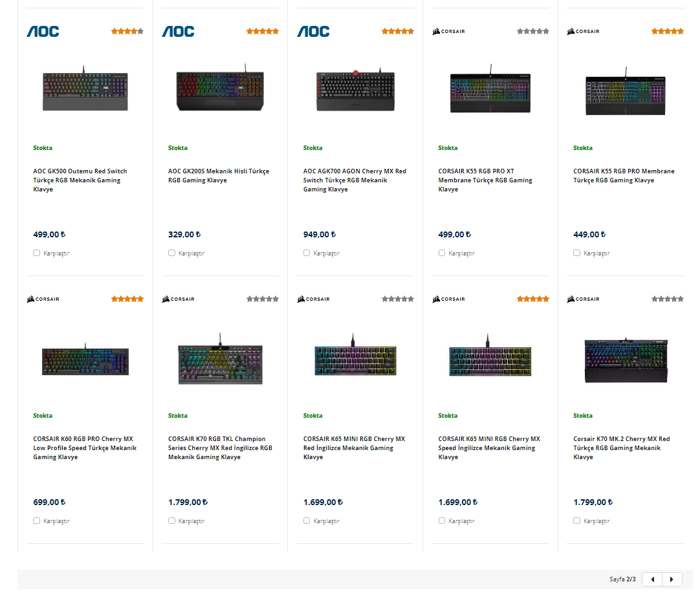The height and width of the screenshot is (593, 700).
Task: Click Corsair logo on K55 RGB PRO Membrane card
Action: 583,31
